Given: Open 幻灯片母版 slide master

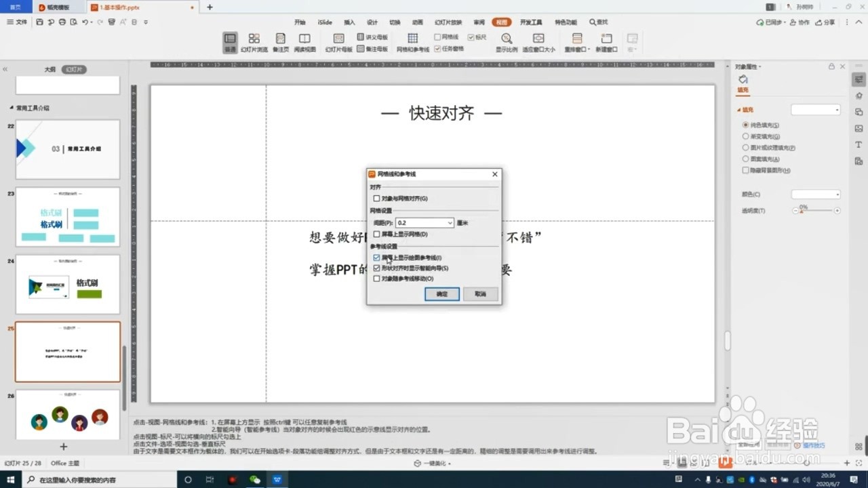Looking at the screenshot, I should click(x=338, y=42).
